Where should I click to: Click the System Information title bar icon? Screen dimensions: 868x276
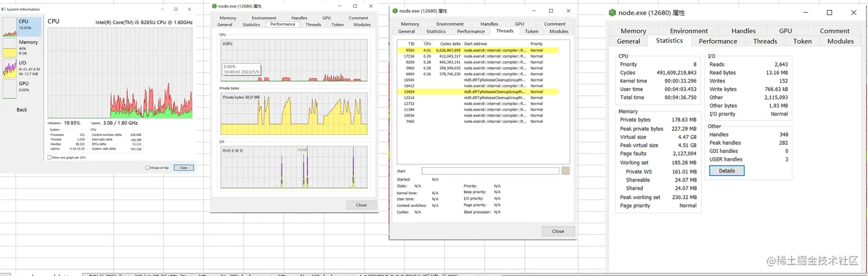tap(3, 9)
